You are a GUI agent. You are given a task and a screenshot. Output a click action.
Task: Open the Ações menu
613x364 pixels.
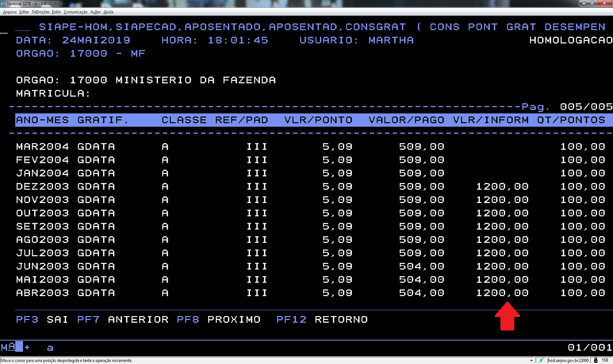tap(95, 11)
